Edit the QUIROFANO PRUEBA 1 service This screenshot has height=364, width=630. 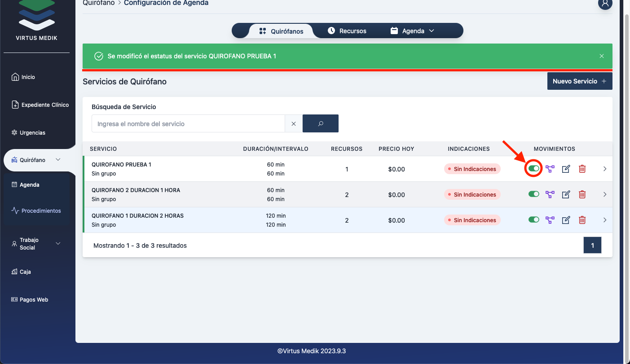[x=566, y=169]
